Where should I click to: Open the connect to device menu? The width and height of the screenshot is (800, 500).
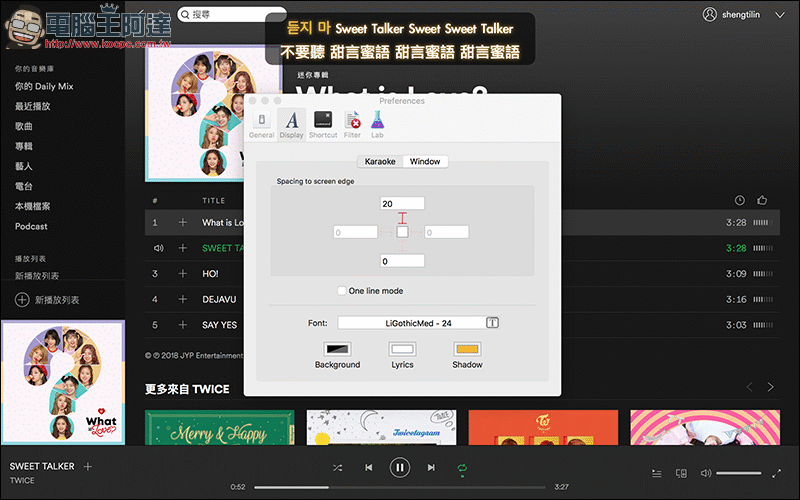coord(681,473)
